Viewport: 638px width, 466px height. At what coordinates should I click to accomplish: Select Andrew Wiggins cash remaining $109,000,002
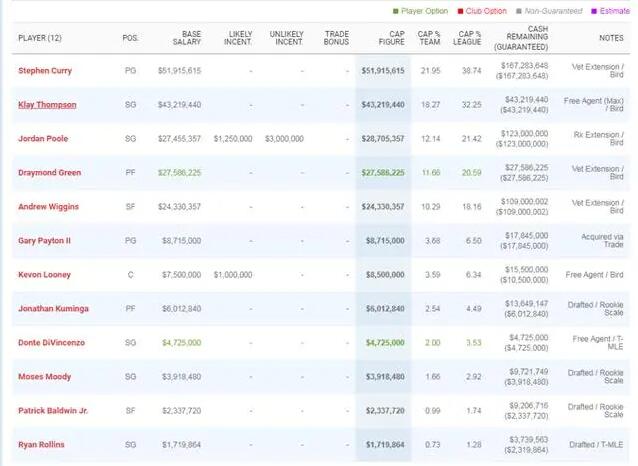coord(524,201)
